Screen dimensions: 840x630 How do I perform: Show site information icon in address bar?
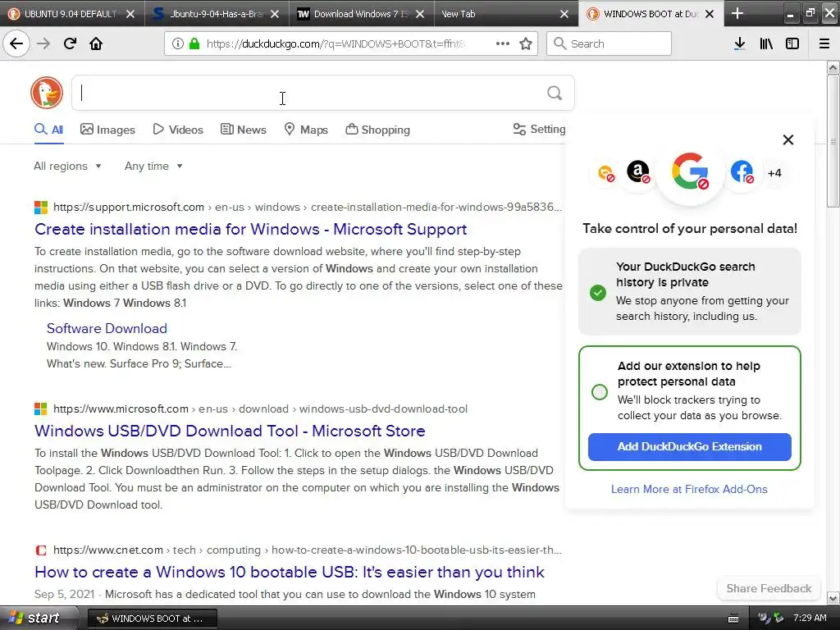coord(178,43)
